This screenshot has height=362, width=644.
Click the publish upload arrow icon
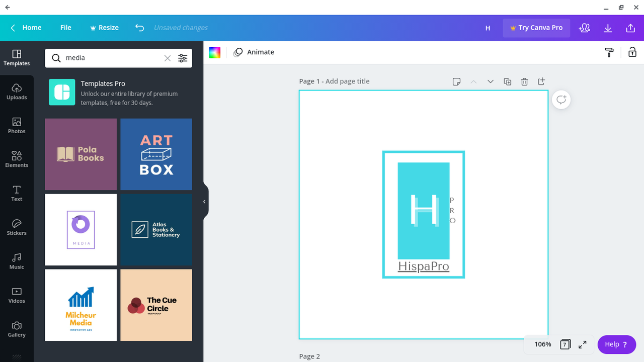(630, 28)
